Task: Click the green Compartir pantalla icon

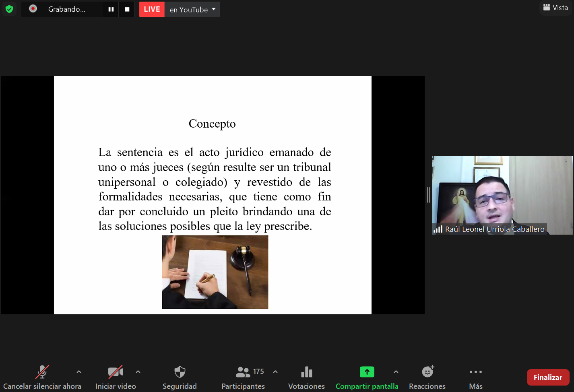Action: click(367, 372)
